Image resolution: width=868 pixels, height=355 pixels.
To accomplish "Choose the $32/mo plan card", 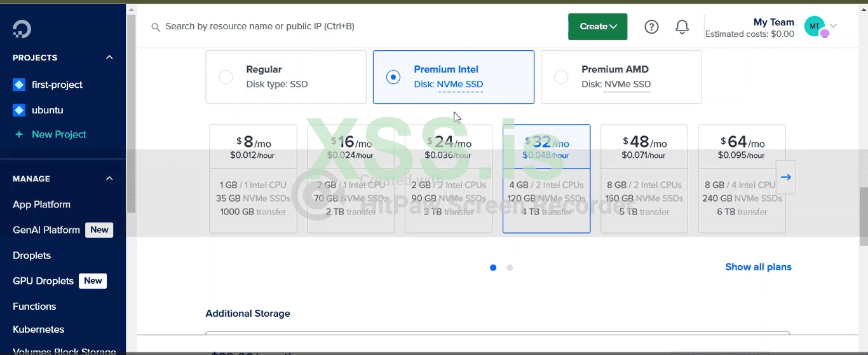I will pos(546,179).
